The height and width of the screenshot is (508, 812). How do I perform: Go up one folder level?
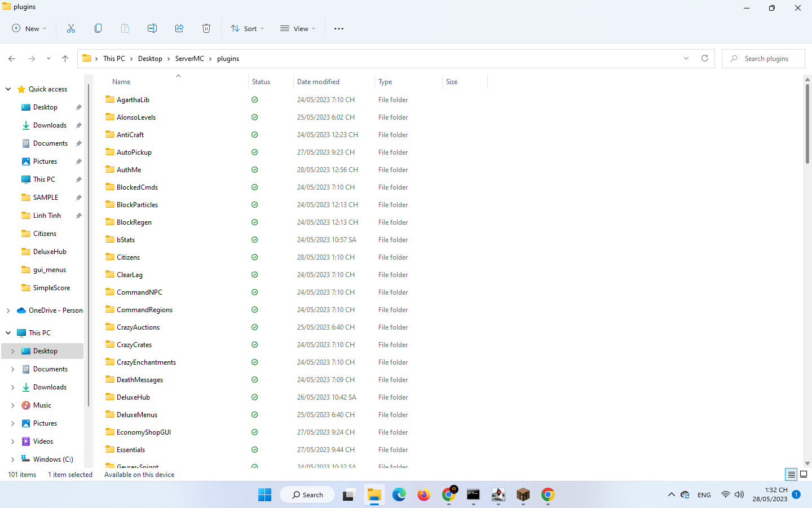[x=65, y=58]
